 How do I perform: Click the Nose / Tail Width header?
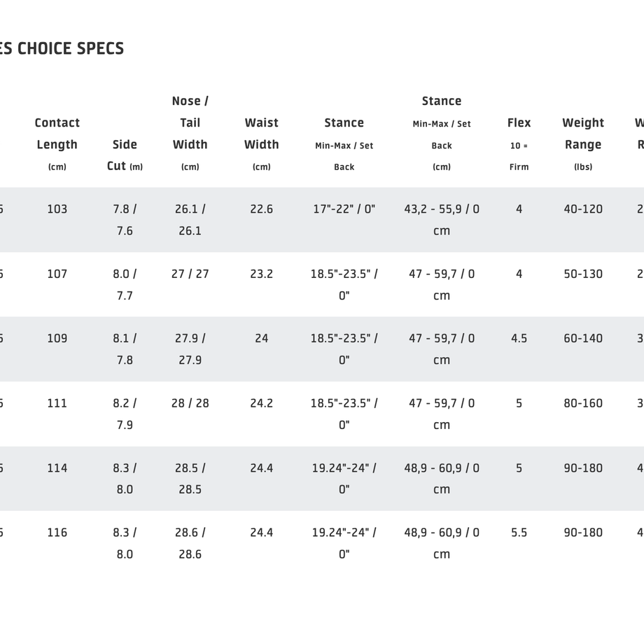pos(190,134)
